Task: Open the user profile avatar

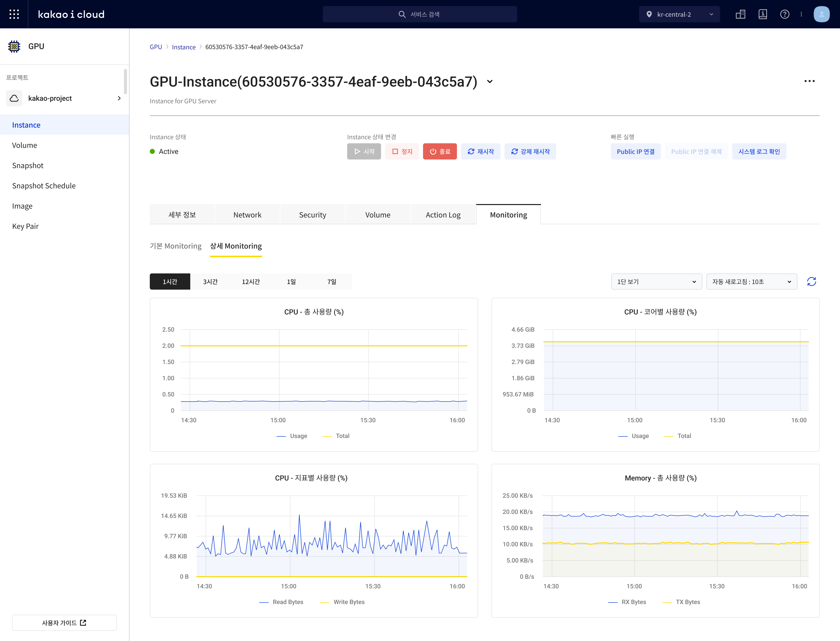Action: click(x=821, y=14)
